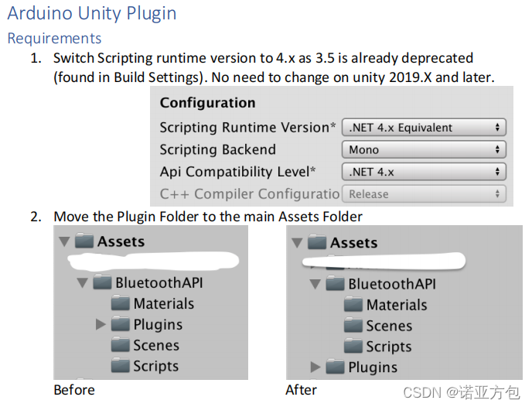Select Materials label in After panel
The image size is (532, 407).
tap(397, 305)
